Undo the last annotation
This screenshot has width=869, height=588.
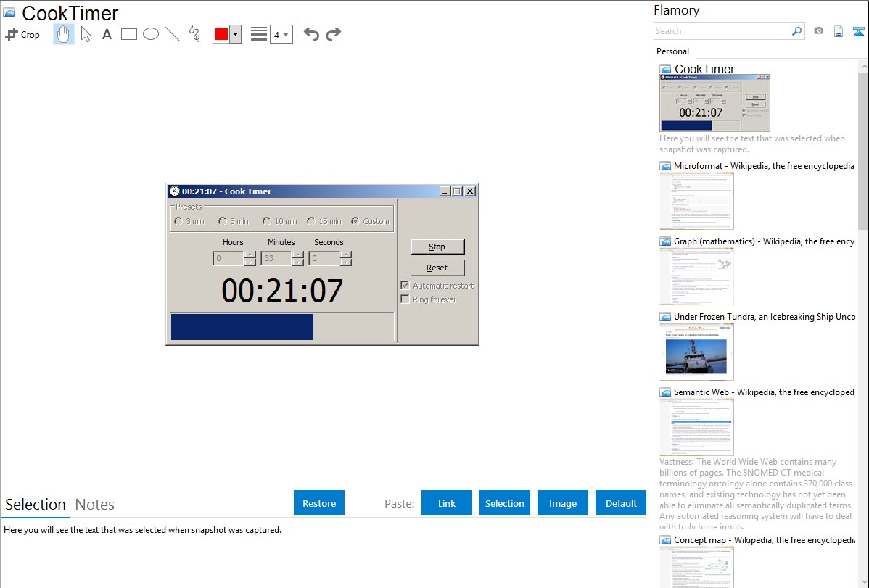pos(311,34)
